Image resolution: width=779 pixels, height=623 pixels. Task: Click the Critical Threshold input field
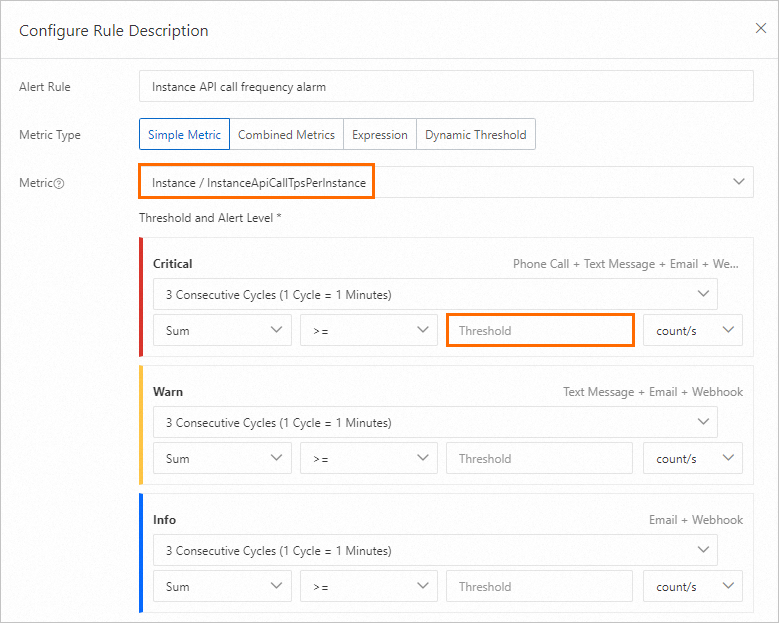pos(540,331)
